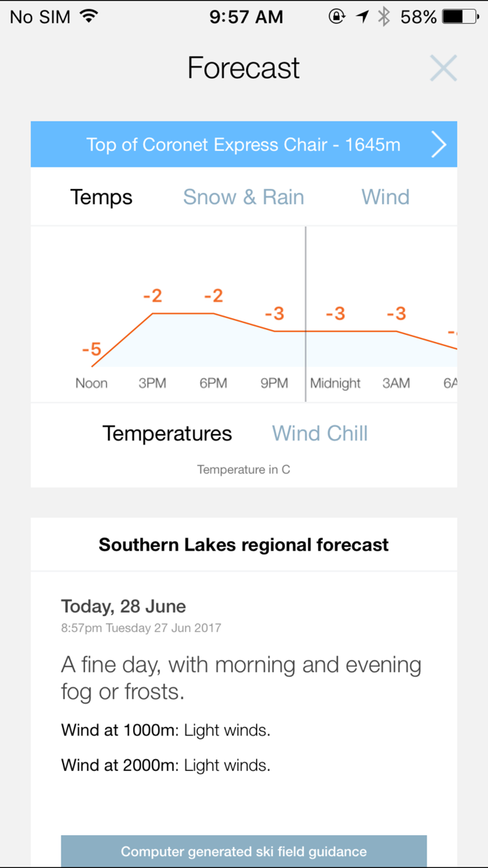Tap the Southern Lakes regional forecast heading
This screenshot has width=488, height=868.
click(x=243, y=544)
